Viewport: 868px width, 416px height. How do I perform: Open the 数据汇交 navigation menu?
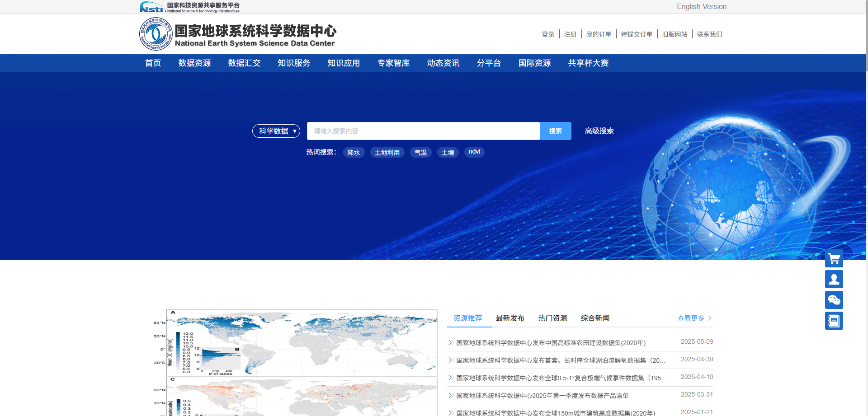click(245, 63)
